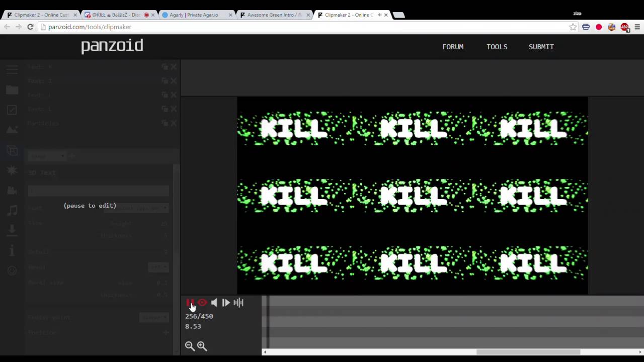Open the font dropdown
Viewport: 644px width, 362px height.
pyautogui.click(x=136, y=208)
